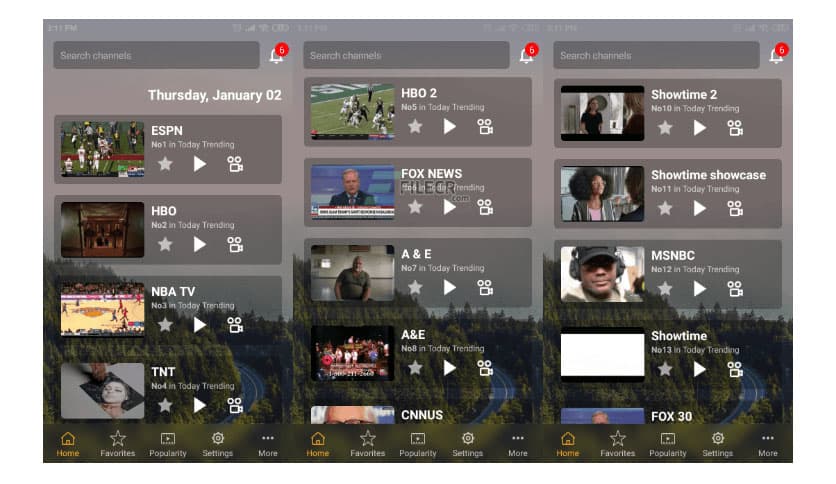
Task: Star the Showtime No13 channel
Action: tap(665, 369)
